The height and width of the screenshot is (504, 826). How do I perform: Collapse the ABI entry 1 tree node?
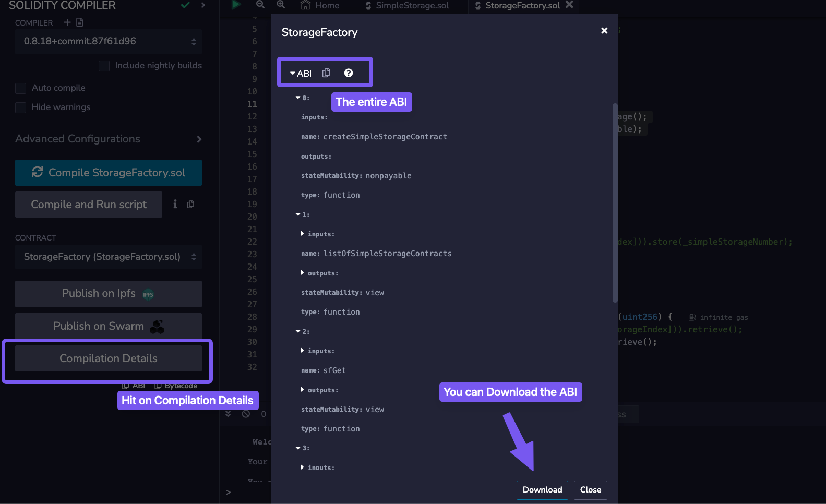click(298, 214)
